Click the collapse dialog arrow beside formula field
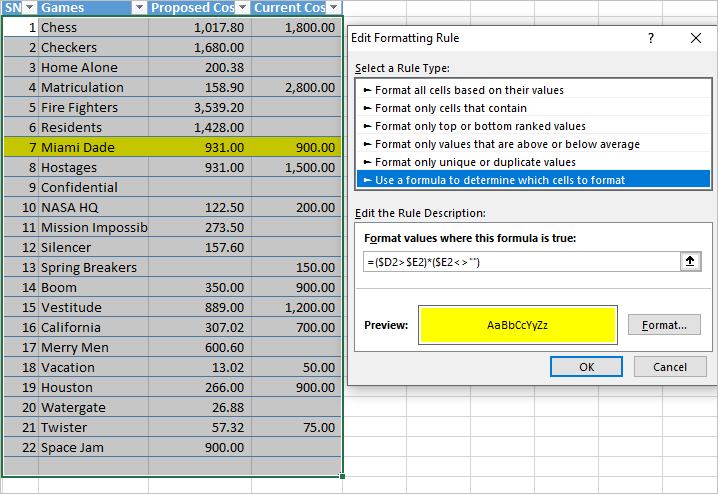Screen dimensions: 718x494 pos(690,262)
